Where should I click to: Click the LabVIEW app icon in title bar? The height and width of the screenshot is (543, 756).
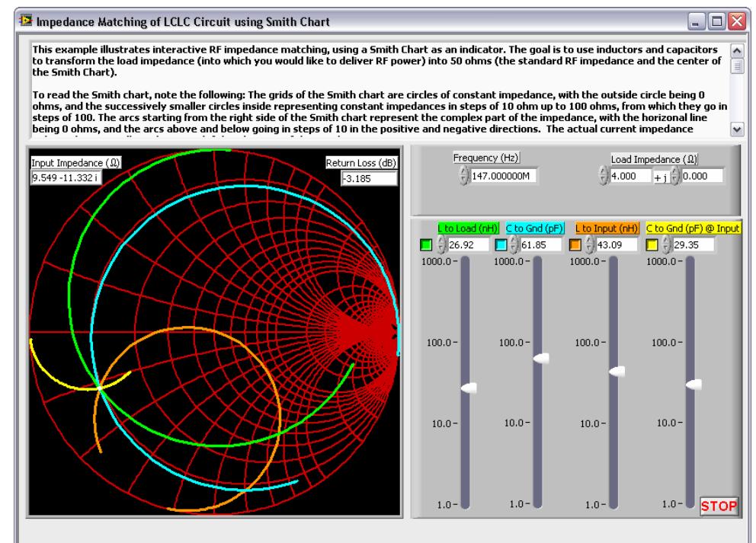point(25,21)
